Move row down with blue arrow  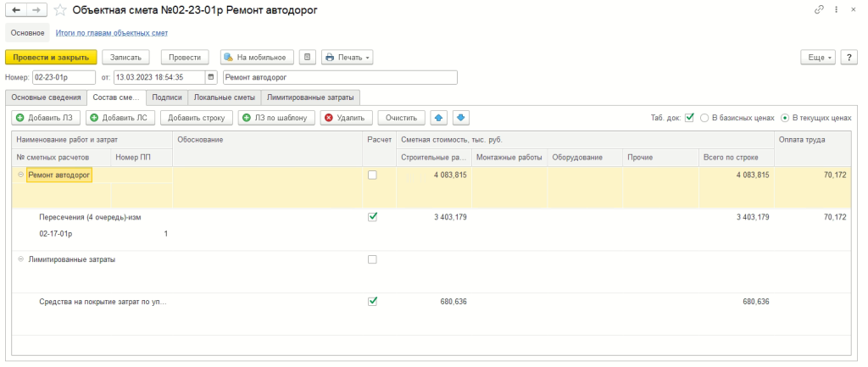460,118
